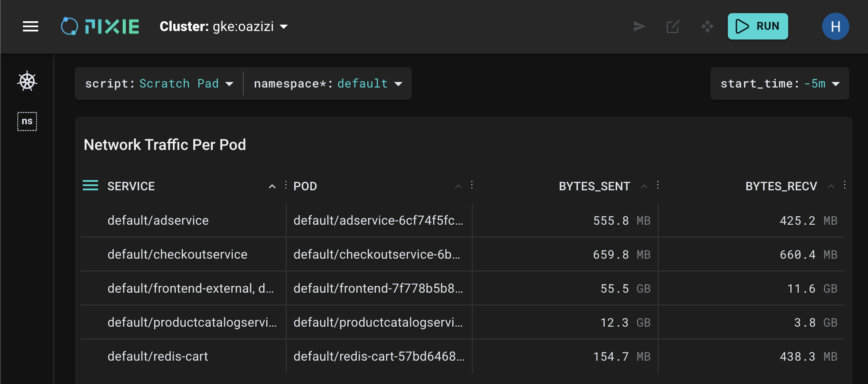This screenshot has height=384, width=868.
Task: Change the namespace default dropdown
Action: 328,84
